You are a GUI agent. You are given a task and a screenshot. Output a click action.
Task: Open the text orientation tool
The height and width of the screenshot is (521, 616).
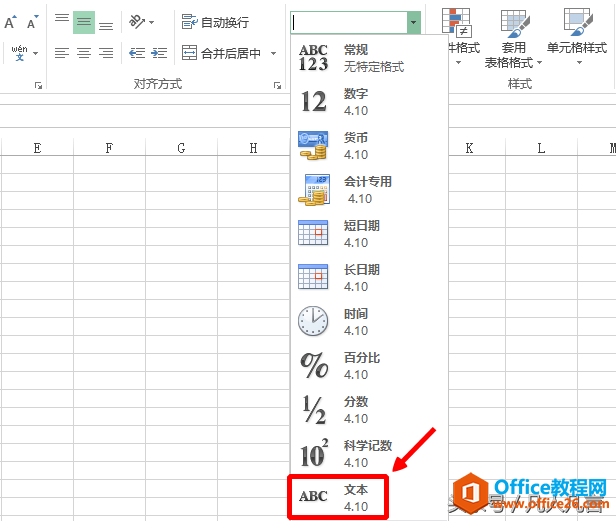coord(137,22)
